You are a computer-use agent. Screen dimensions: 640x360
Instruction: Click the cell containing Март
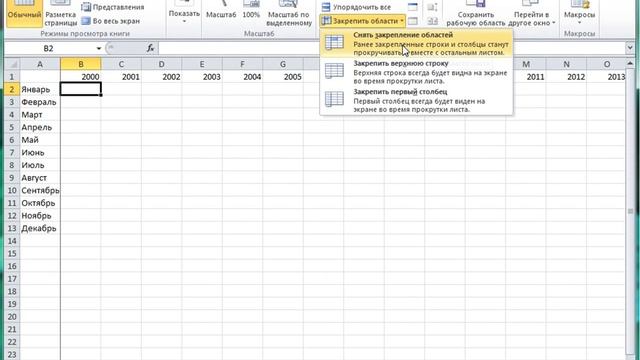(x=40, y=115)
